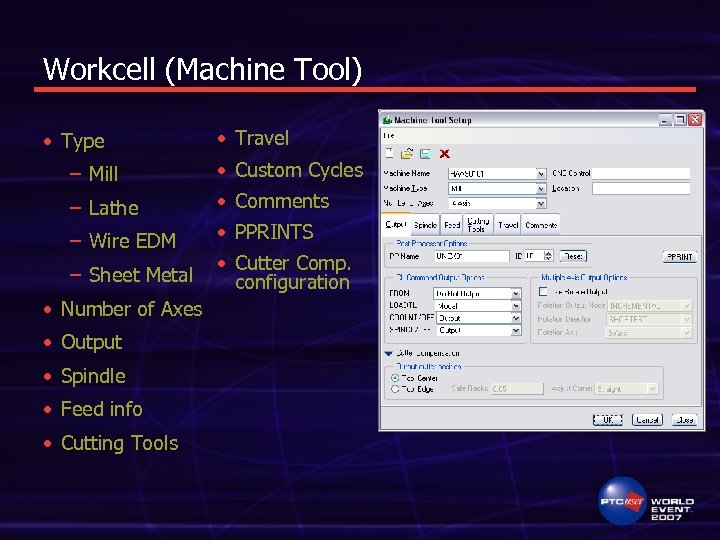The width and height of the screenshot is (720, 540).
Task: Select the Output tab
Action: click(x=395, y=224)
